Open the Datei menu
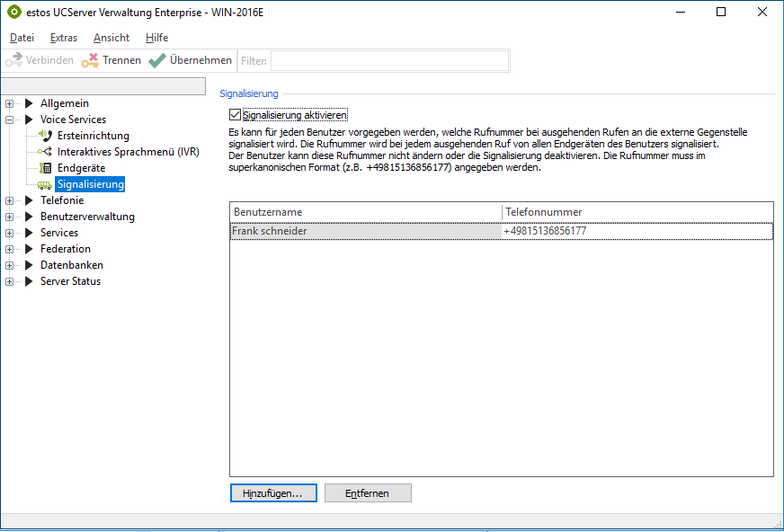 coord(22,38)
